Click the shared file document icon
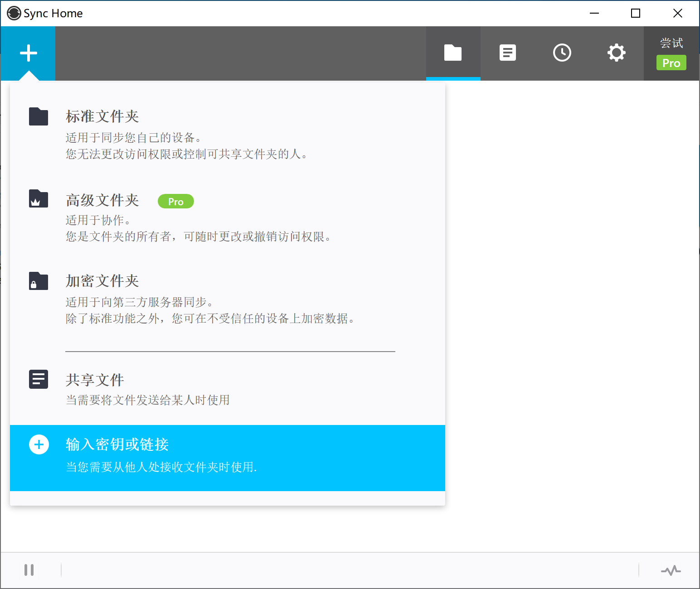 [x=39, y=379]
